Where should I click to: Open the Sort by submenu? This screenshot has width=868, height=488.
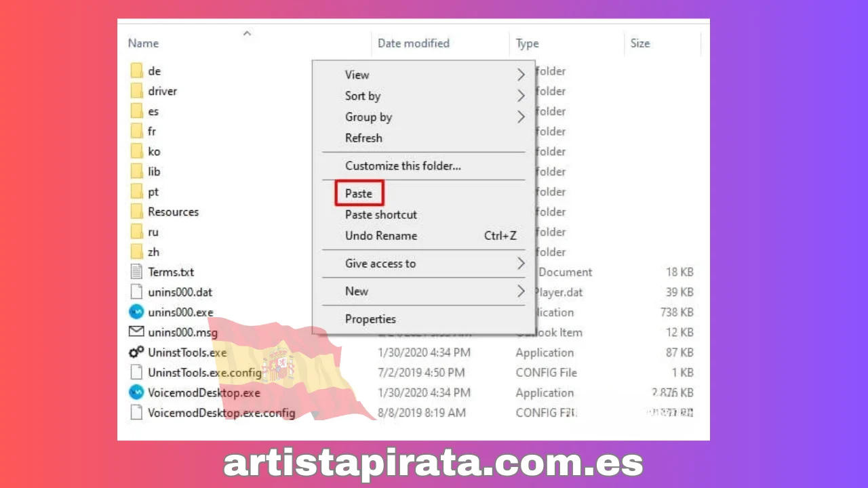point(424,96)
